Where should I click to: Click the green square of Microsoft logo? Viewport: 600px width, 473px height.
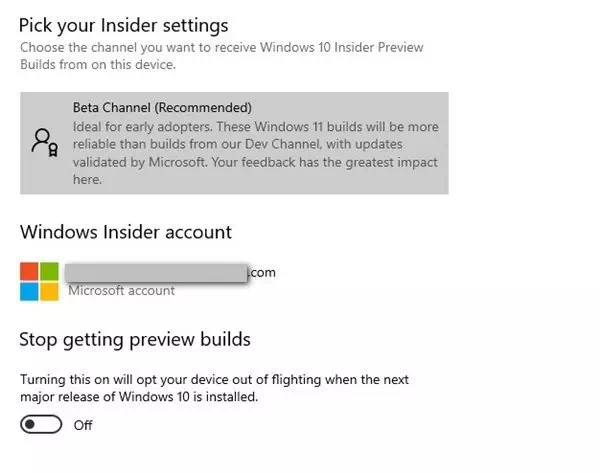click(x=49, y=271)
